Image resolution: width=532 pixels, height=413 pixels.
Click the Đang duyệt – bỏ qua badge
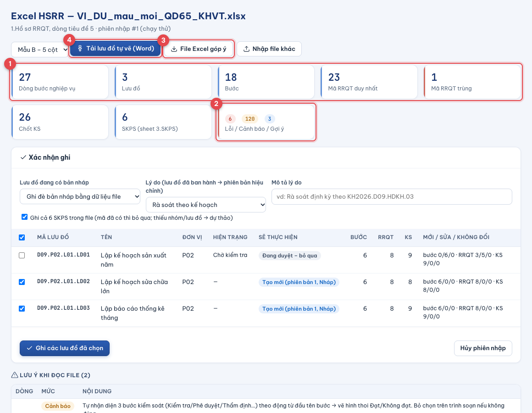(290, 256)
